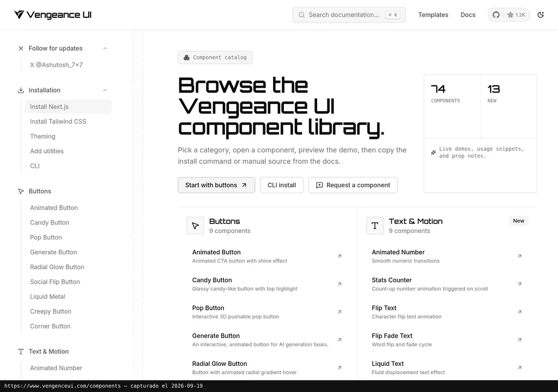Click Start with buttons button
558x392 pixels.
(216, 185)
